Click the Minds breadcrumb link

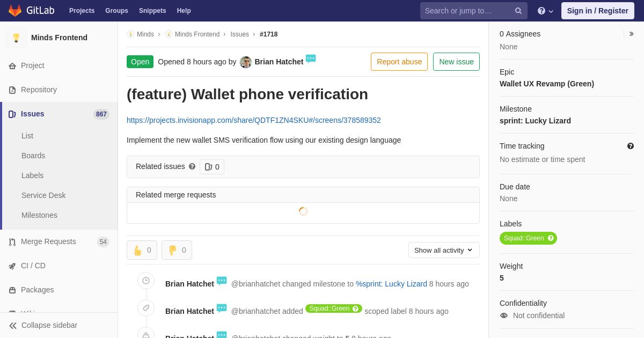[x=145, y=34]
